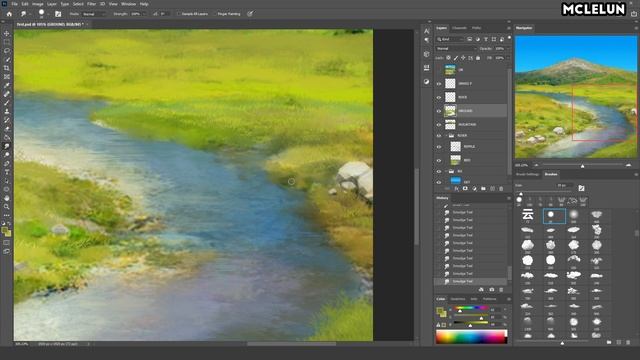The image size is (640, 360).
Task: Select the Type tool
Action: coord(7,172)
